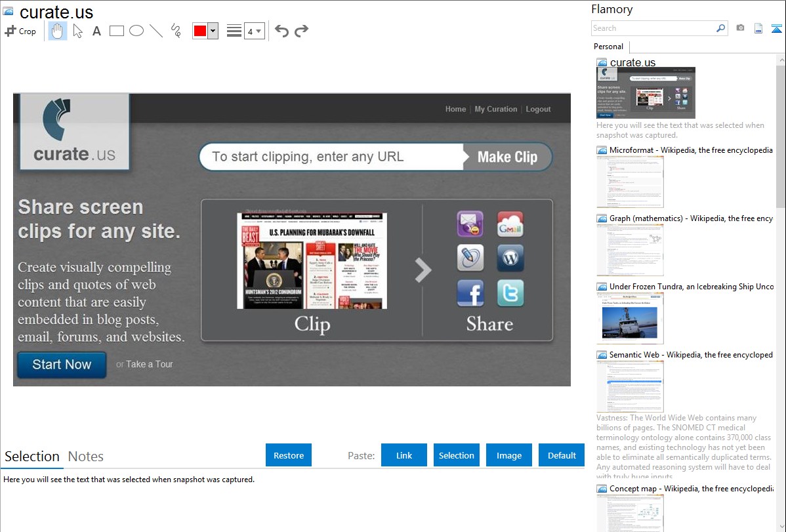Viewport: 786px width, 532px height.
Task: Click the scroll up arrow in sidebar
Action: (x=781, y=60)
